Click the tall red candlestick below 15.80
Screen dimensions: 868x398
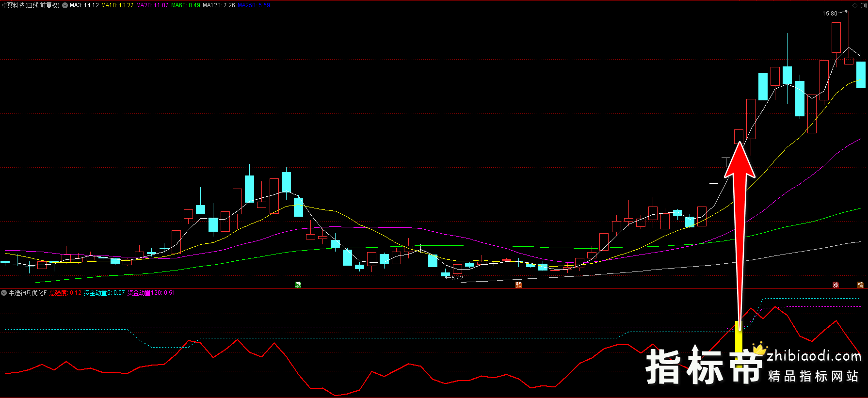[836, 37]
